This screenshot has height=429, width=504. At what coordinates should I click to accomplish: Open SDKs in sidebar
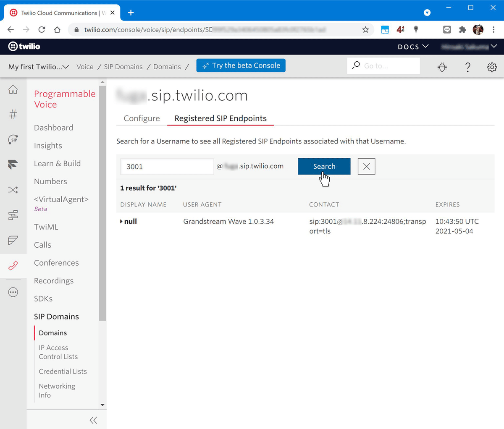pos(43,299)
